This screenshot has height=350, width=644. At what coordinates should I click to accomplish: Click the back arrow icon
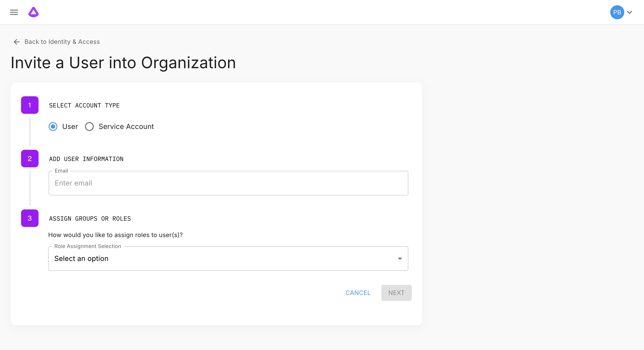coord(17,42)
